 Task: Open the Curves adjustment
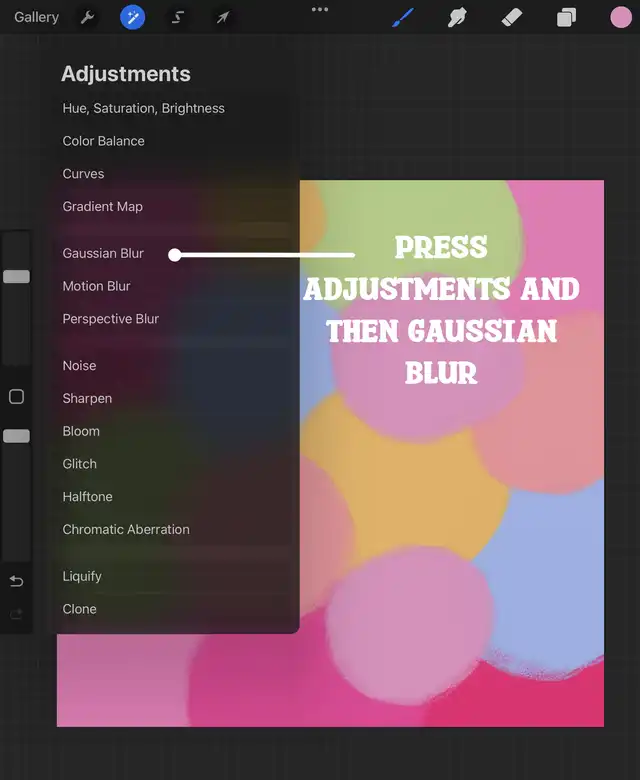coord(83,174)
